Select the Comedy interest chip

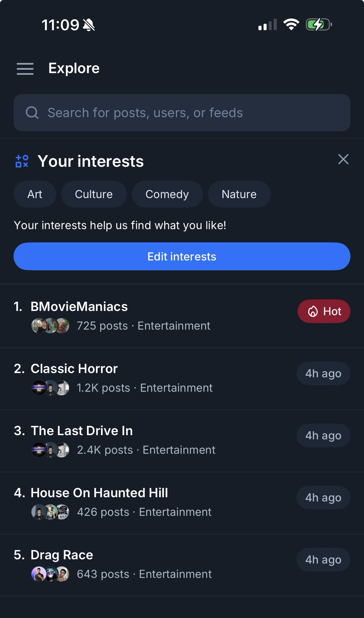click(x=167, y=194)
